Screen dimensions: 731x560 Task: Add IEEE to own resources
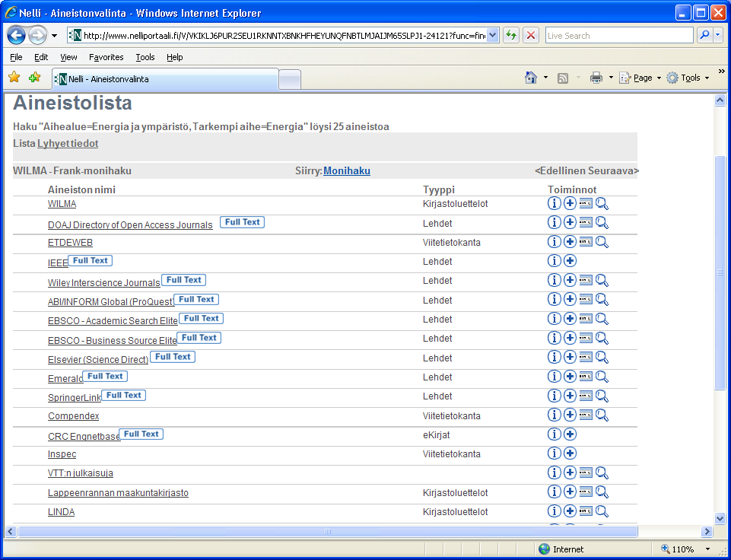click(570, 261)
